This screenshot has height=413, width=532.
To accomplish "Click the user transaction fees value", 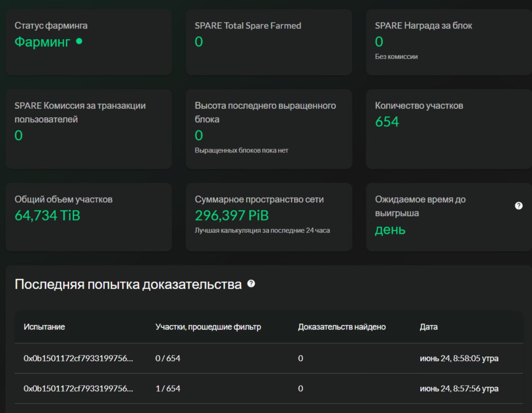I will pyautogui.click(x=19, y=135).
